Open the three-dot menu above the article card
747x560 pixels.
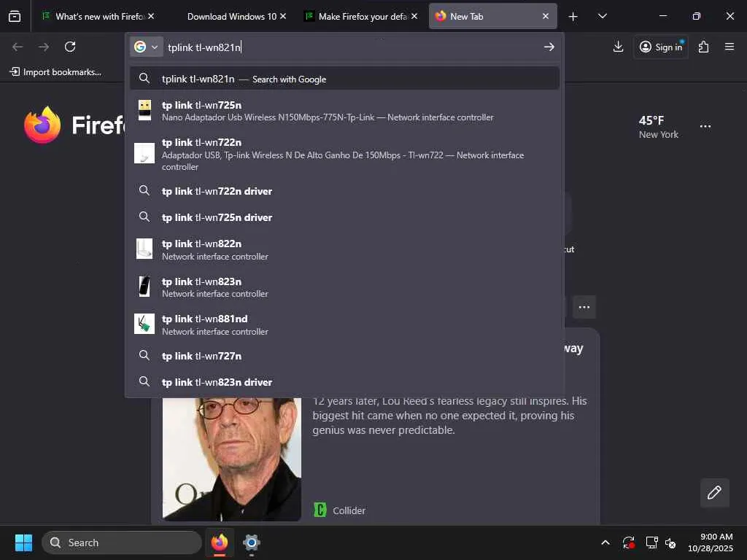pyautogui.click(x=584, y=307)
